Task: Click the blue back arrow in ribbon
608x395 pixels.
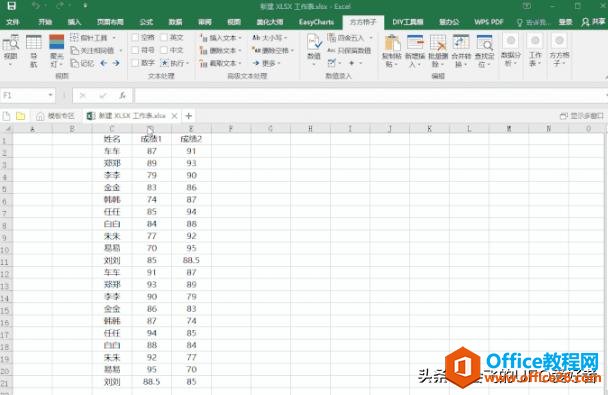Action: tap(104, 63)
